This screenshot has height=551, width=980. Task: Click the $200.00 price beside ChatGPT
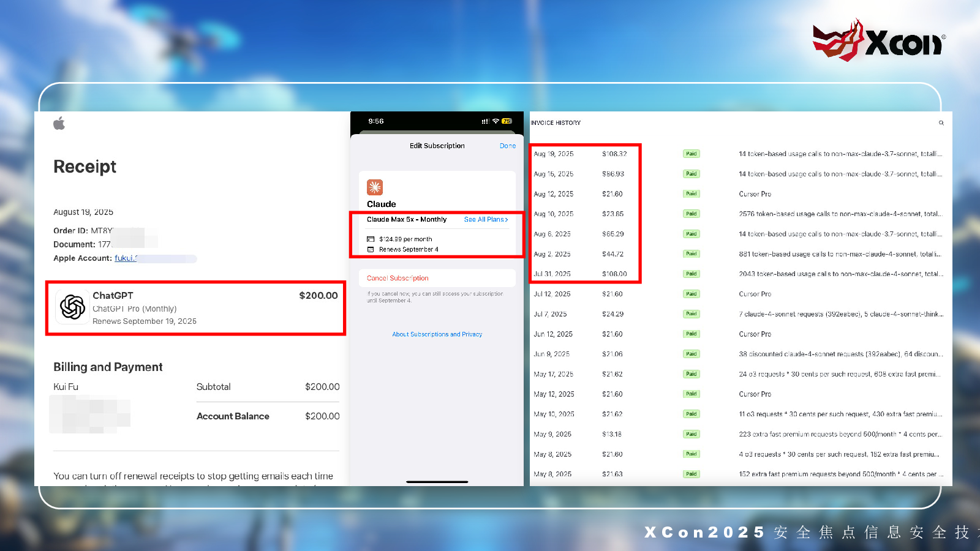point(318,296)
